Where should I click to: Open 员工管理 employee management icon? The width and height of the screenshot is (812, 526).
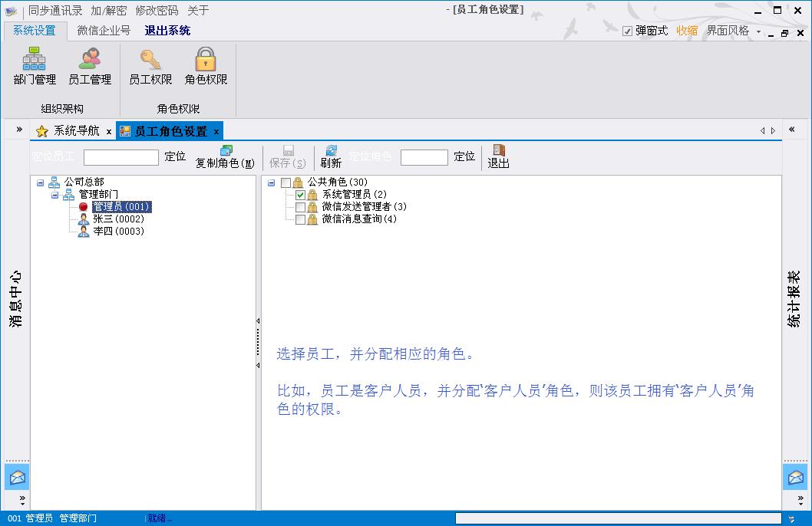pyautogui.click(x=90, y=60)
